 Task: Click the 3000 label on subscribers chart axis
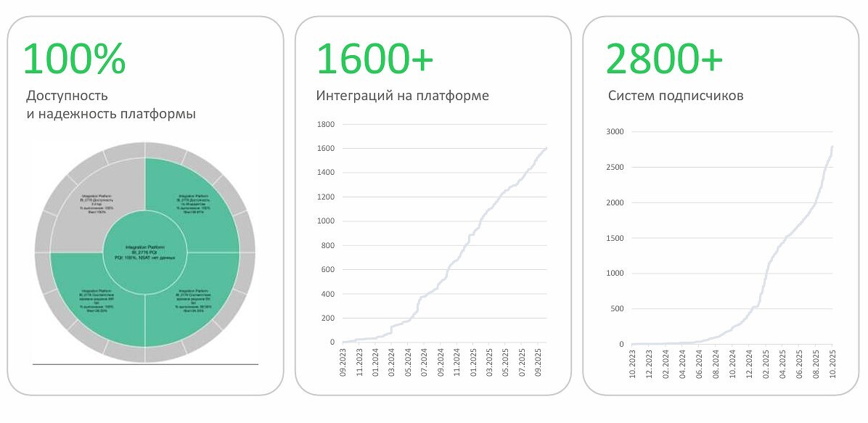615,132
